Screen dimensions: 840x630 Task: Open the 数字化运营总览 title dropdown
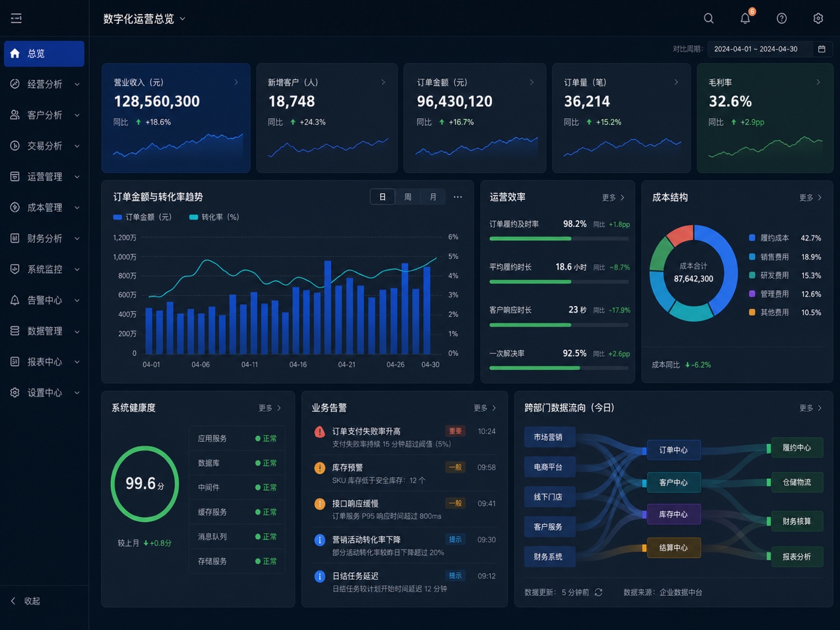pyautogui.click(x=145, y=19)
